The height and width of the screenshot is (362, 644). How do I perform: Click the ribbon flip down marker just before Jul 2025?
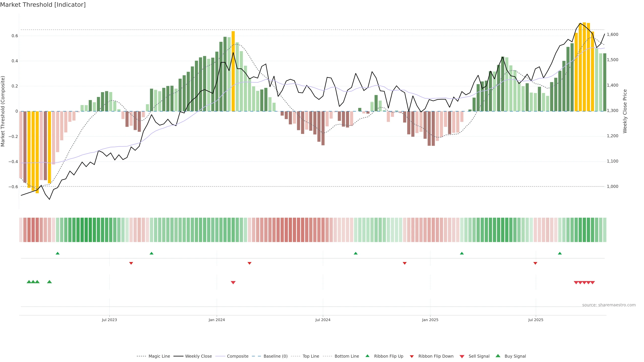535,263
